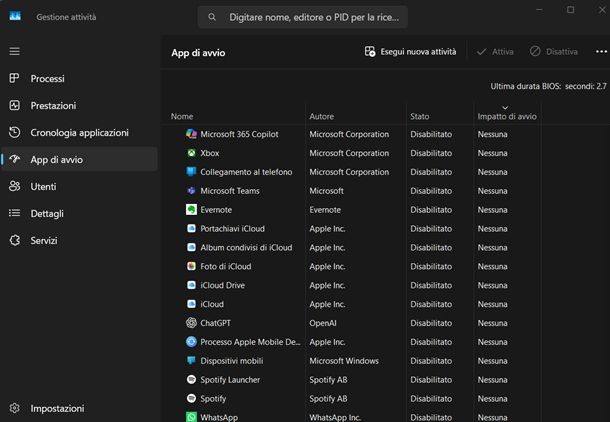Open Cronologia applicazioni in sidebar
The height and width of the screenshot is (422, 610).
point(79,133)
